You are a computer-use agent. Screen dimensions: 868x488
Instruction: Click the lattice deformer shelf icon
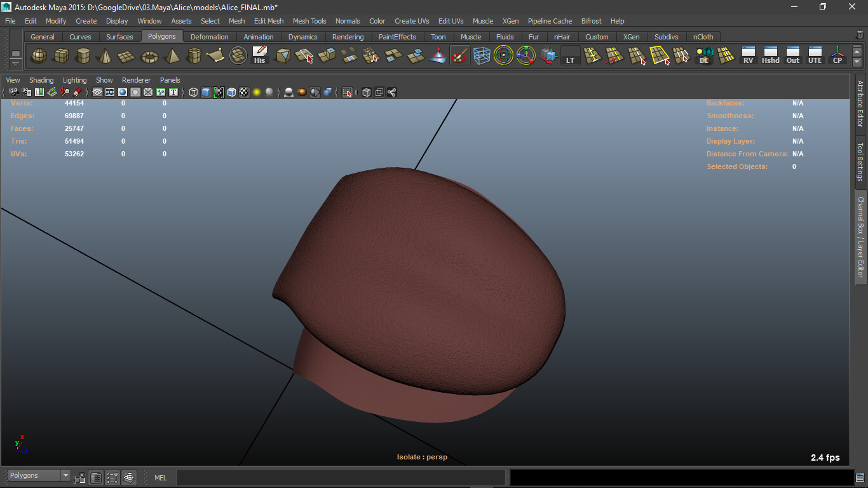482,56
